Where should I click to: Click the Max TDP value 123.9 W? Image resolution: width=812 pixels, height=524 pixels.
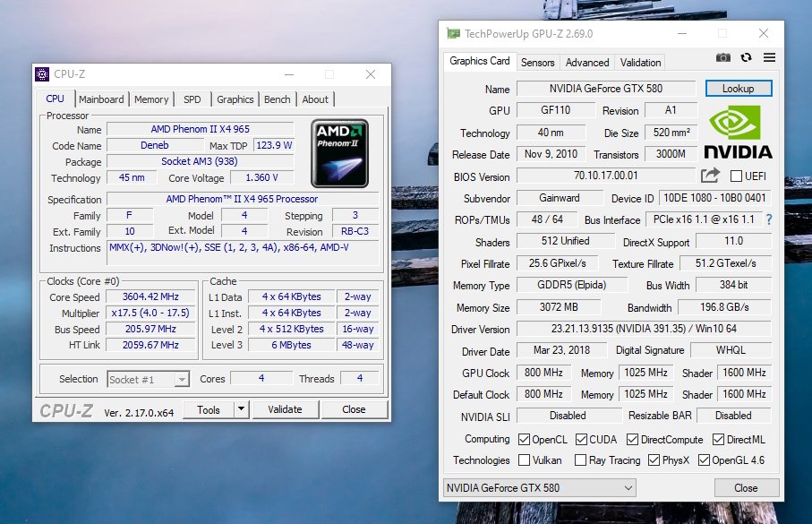pos(274,145)
